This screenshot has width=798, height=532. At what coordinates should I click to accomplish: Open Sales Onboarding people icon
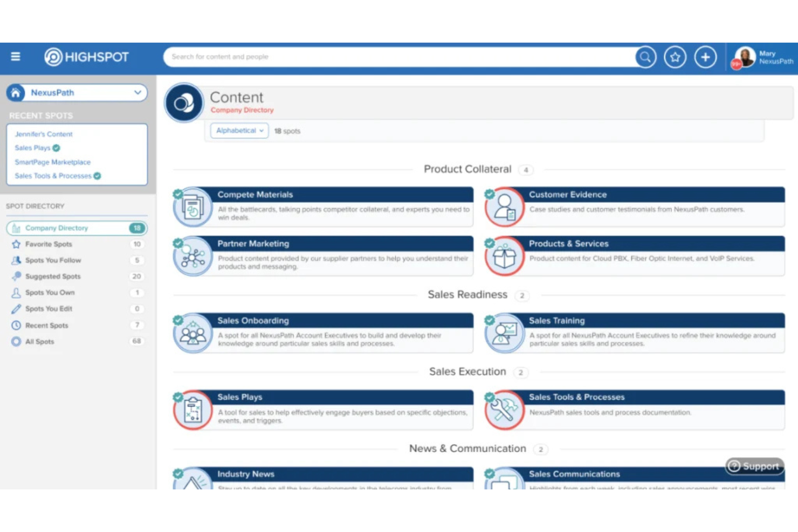point(192,334)
